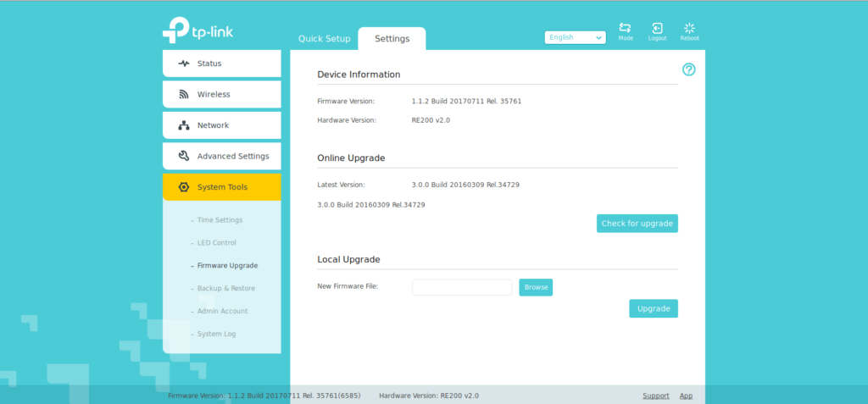The height and width of the screenshot is (404, 868).
Task: Go to Time Settings submenu
Action: pos(220,220)
